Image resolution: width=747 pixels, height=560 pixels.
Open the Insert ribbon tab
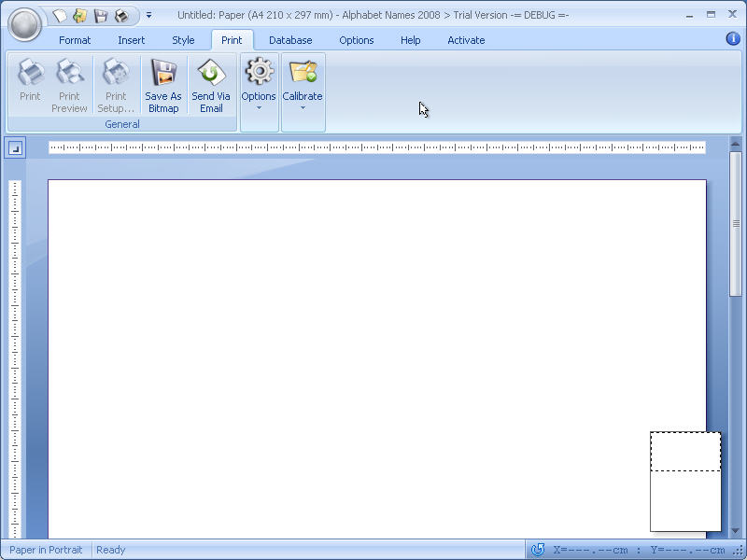coord(131,40)
